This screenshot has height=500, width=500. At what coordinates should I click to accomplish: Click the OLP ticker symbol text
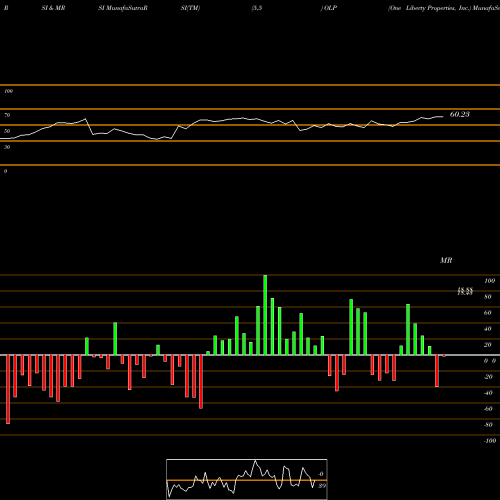(331, 8)
